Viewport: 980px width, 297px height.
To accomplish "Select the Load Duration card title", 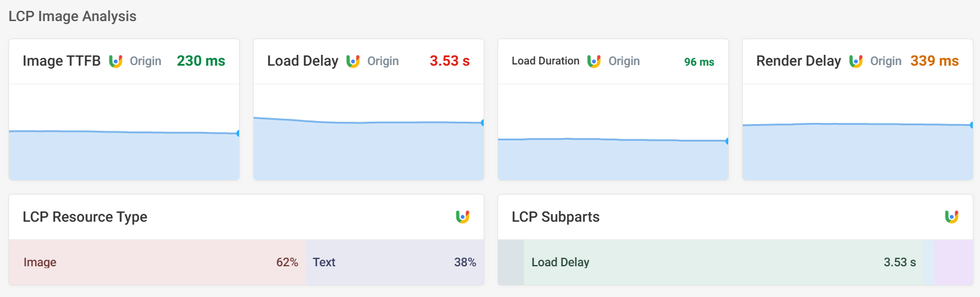I will [545, 61].
